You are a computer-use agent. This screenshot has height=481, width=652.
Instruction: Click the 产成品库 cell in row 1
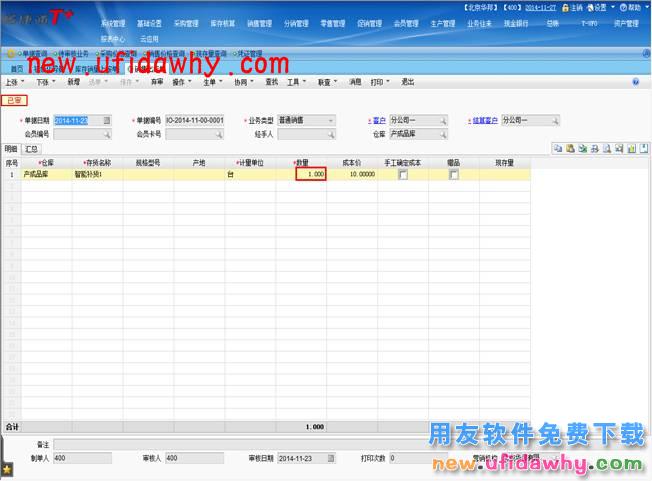click(47, 174)
